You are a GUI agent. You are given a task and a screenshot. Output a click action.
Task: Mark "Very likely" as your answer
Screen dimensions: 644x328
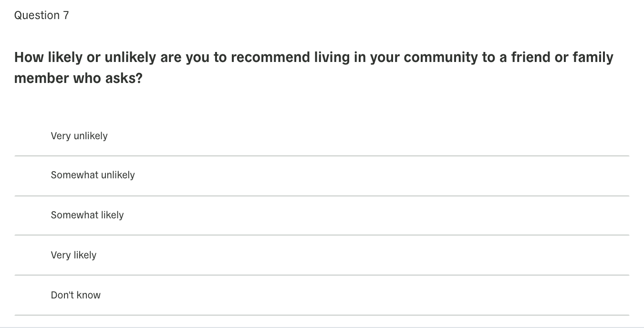point(322,255)
